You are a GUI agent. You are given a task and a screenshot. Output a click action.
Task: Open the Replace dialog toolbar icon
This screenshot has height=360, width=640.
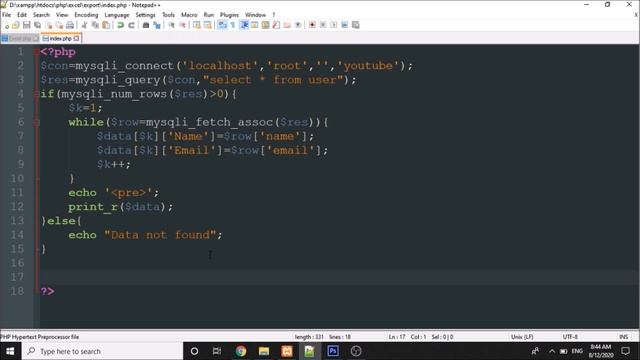156,25
